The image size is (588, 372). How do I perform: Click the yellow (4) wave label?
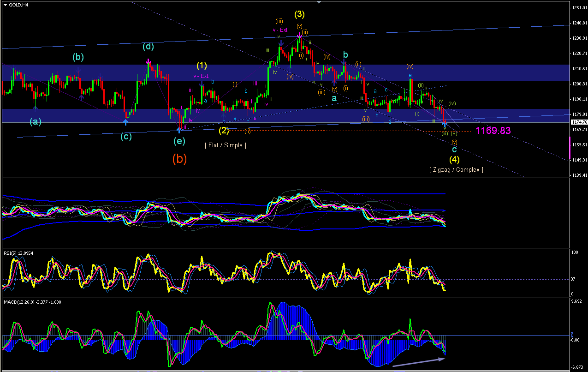455,160
